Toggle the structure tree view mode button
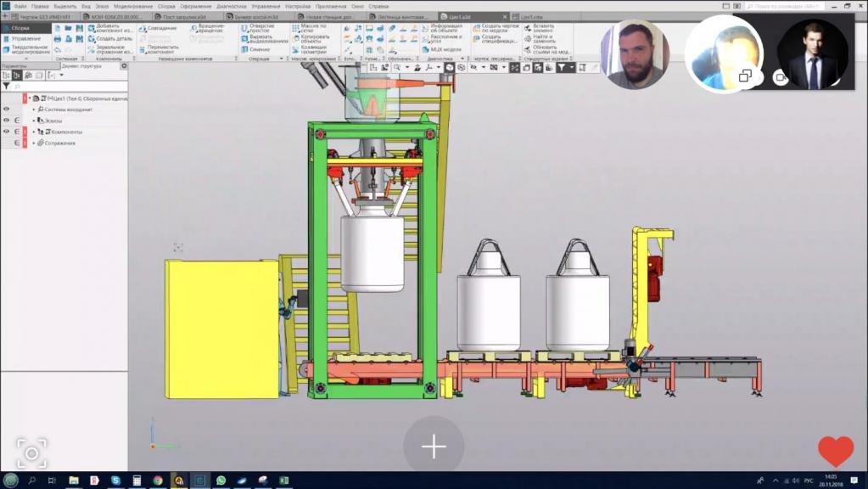868x489 pixels. 17,76
